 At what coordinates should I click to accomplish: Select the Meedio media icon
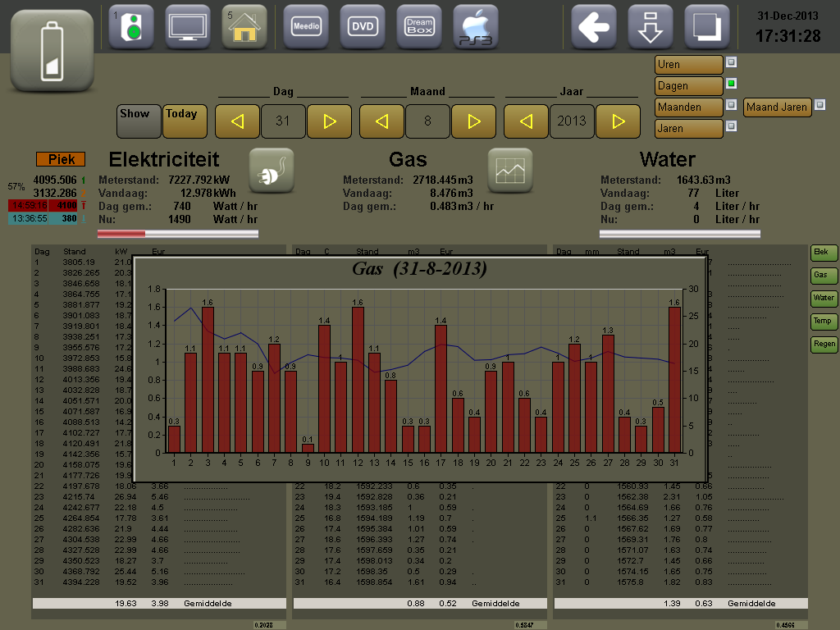click(x=306, y=26)
